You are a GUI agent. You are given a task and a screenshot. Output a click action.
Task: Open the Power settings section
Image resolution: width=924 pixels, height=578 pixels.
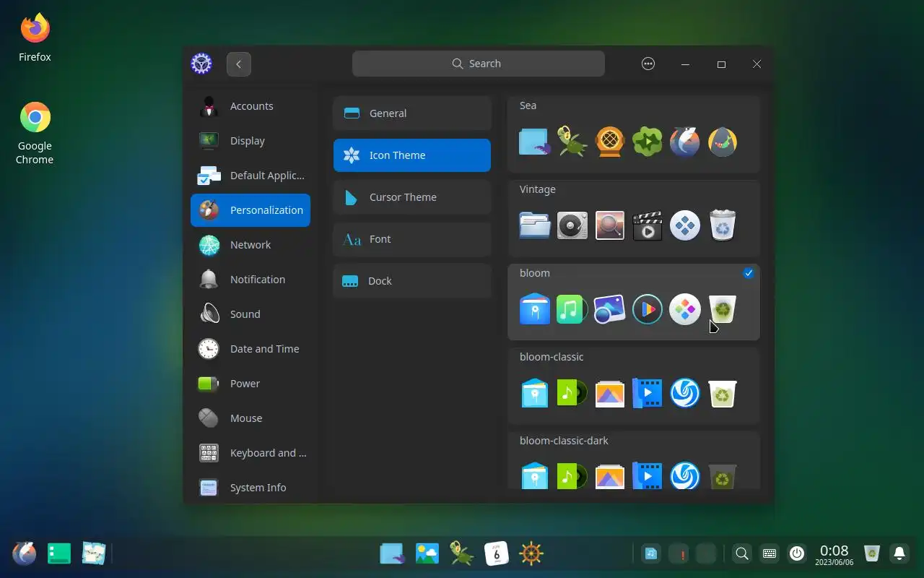pyautogui.click(x=250, y=384)
